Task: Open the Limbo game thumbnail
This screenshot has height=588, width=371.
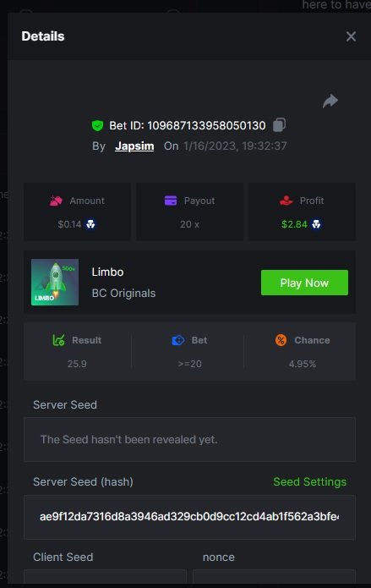Action: point(55,282)
